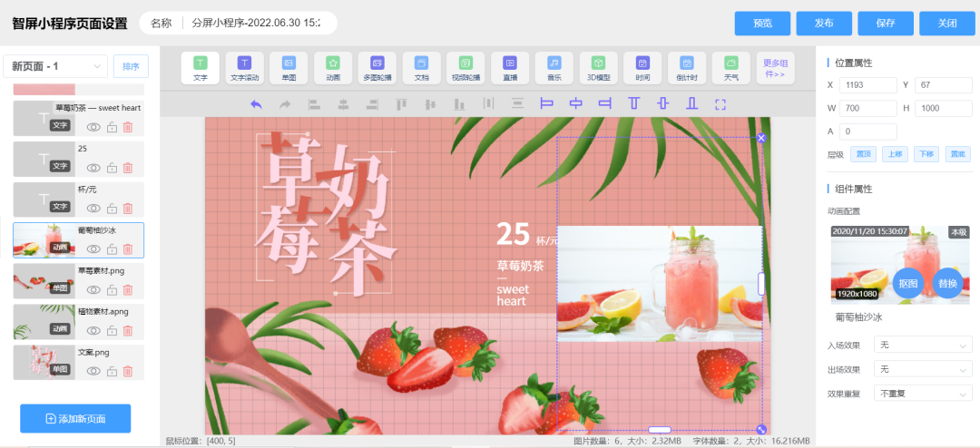Align component to canvas left edge
Image resolution: width=980 pixels, height=448 pixels.
(547, 103)
